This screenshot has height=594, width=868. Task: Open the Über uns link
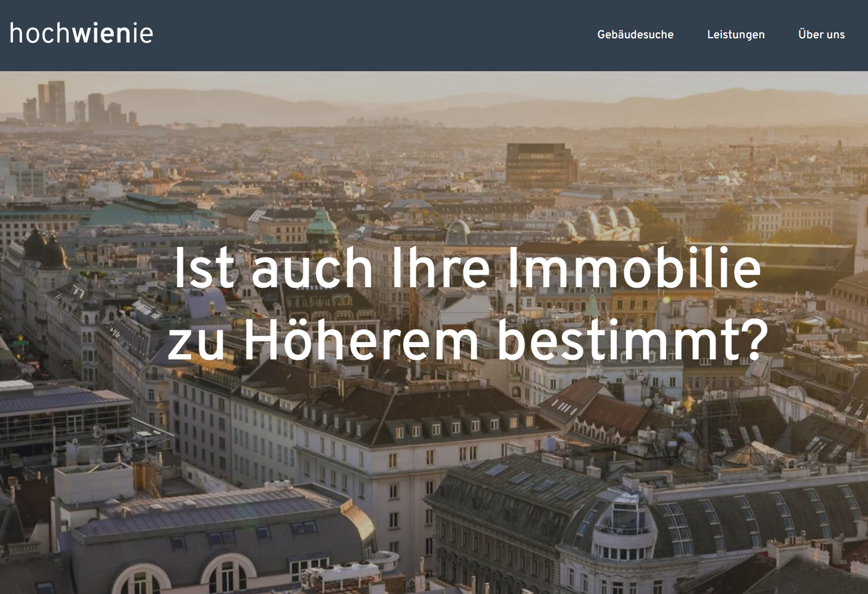point(821,35)
